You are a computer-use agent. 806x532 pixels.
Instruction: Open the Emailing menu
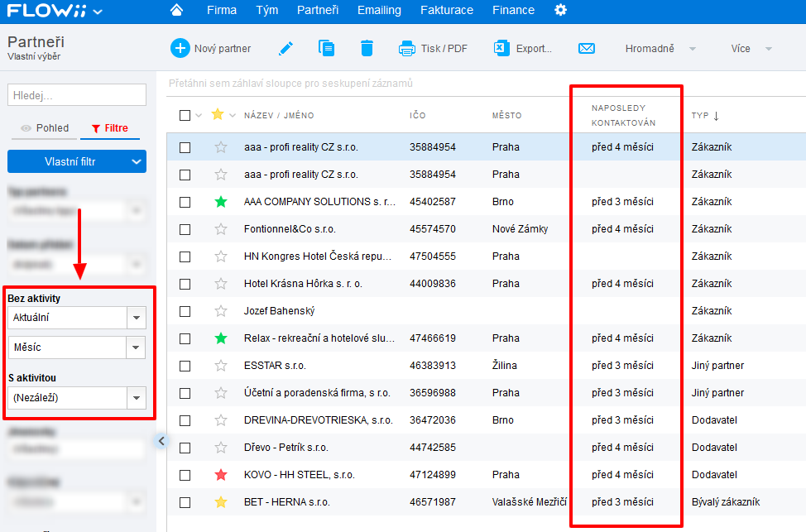pyautogui.click(x=379, y=10)
